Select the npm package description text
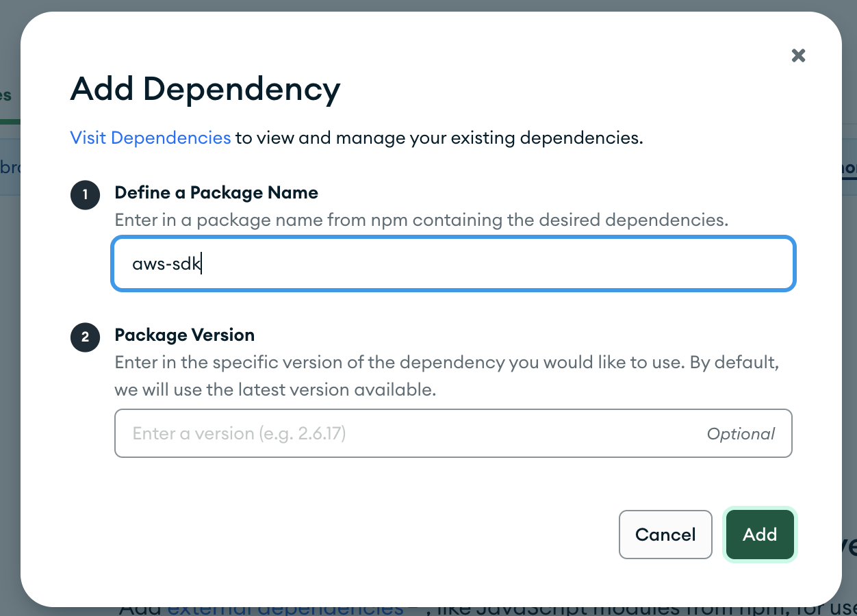This screenshot has width=857, height=616. (422, 220)
